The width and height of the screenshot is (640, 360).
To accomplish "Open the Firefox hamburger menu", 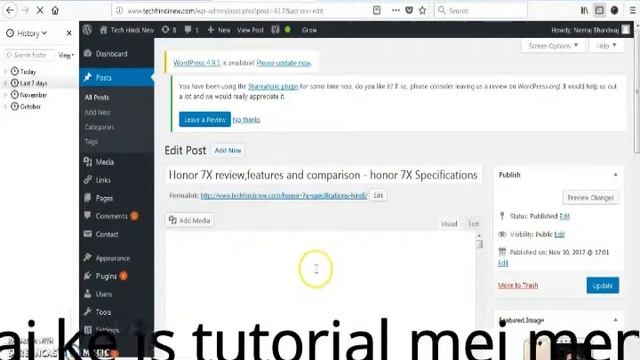I will pyautogui.click(x=632, y=11).
